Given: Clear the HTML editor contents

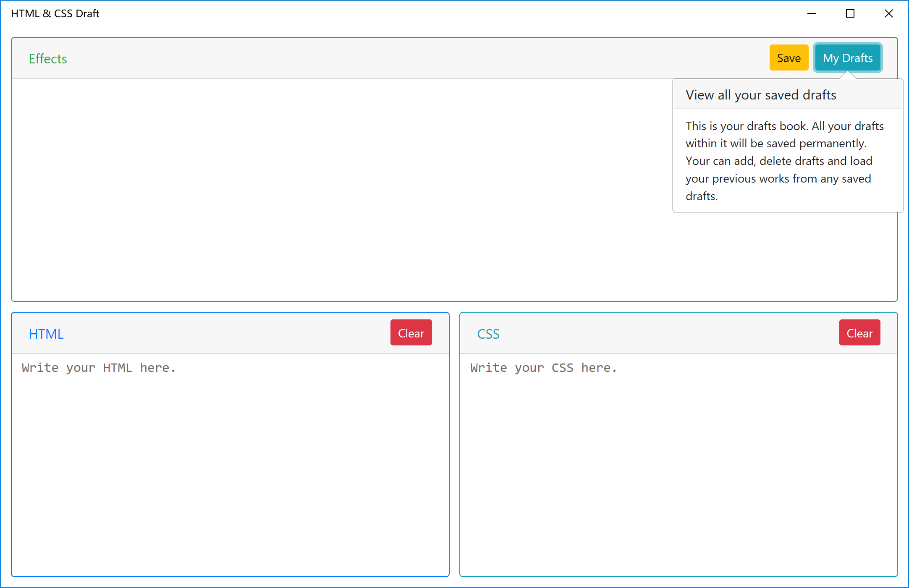Looking at the screenshot, I should coord(411,333).
